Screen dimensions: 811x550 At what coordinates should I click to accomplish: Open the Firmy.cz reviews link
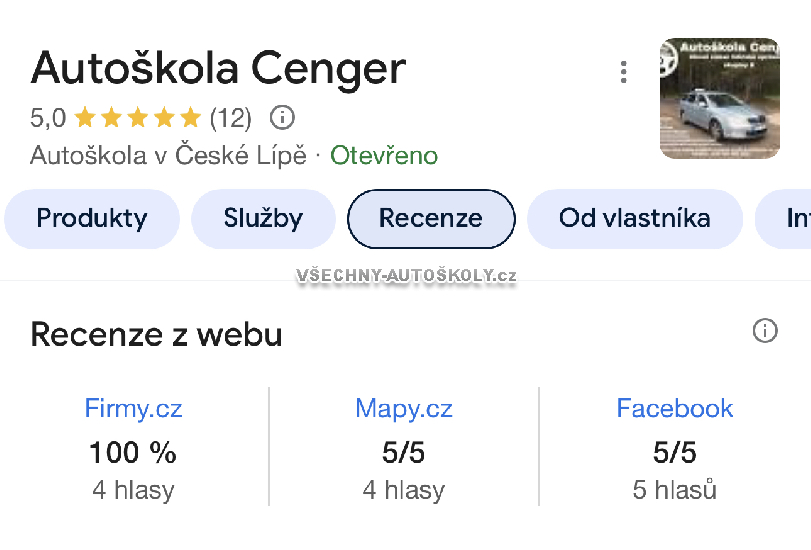[133, 408]
